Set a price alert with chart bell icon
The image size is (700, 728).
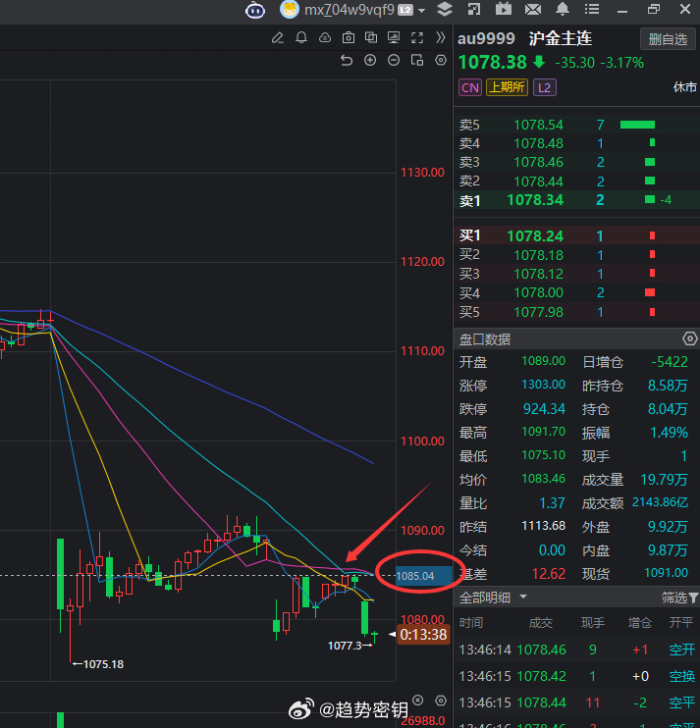click(301, 37)
